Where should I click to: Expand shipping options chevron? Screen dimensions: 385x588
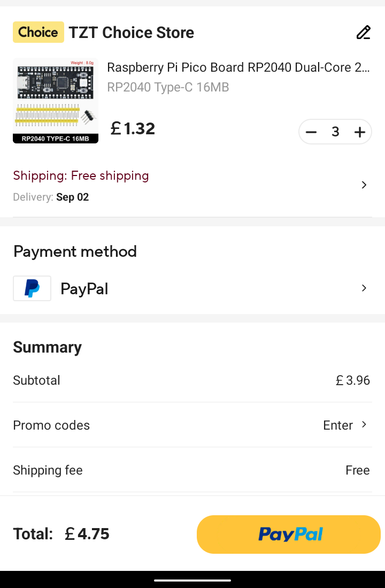point(364,185)
